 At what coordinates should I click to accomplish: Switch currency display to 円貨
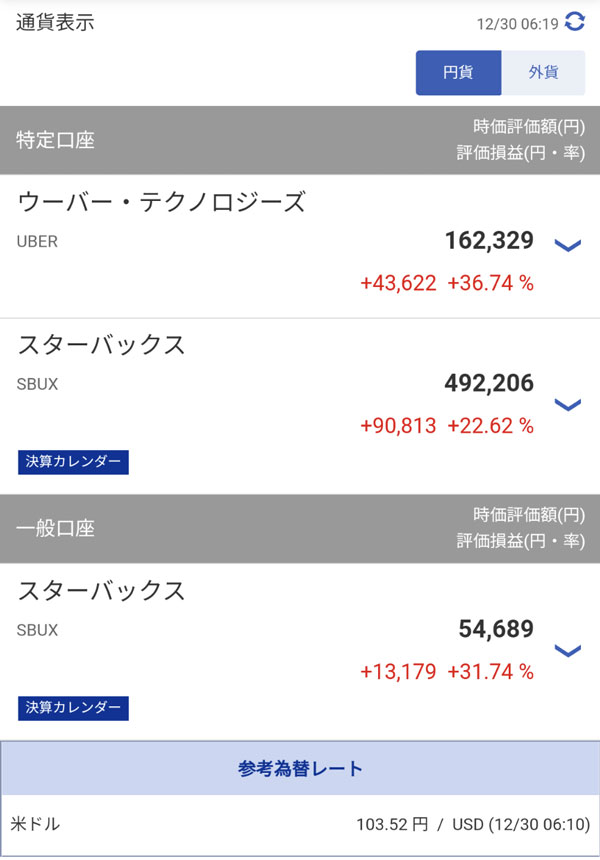458,72
